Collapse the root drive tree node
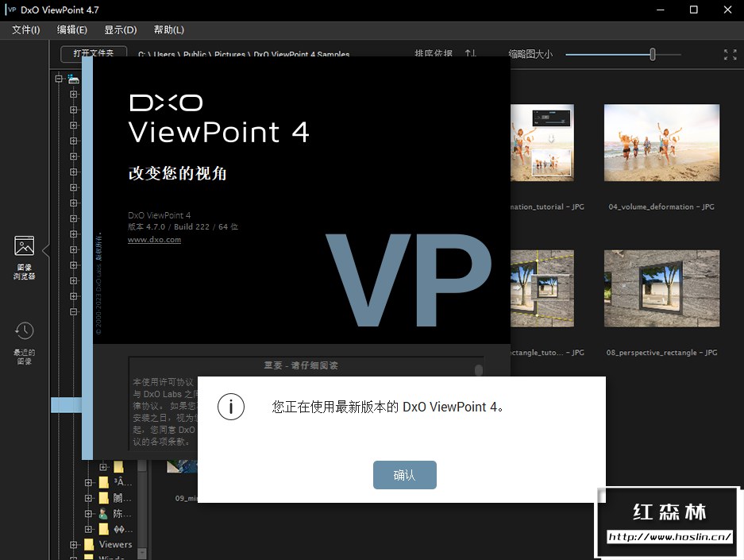Image resolution: width=744 pixels, height=560 pixels. tap(59, 79)
